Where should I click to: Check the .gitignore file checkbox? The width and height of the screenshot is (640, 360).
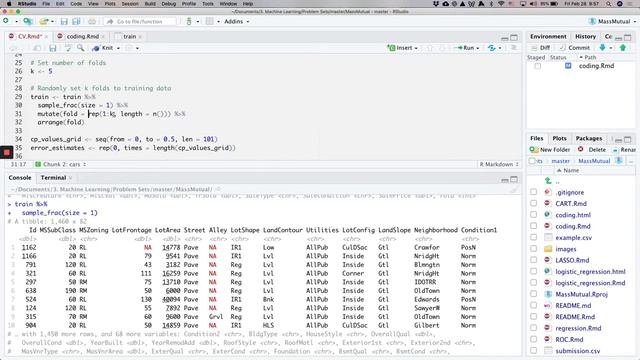pyautogui.click(x=533, y=192)
